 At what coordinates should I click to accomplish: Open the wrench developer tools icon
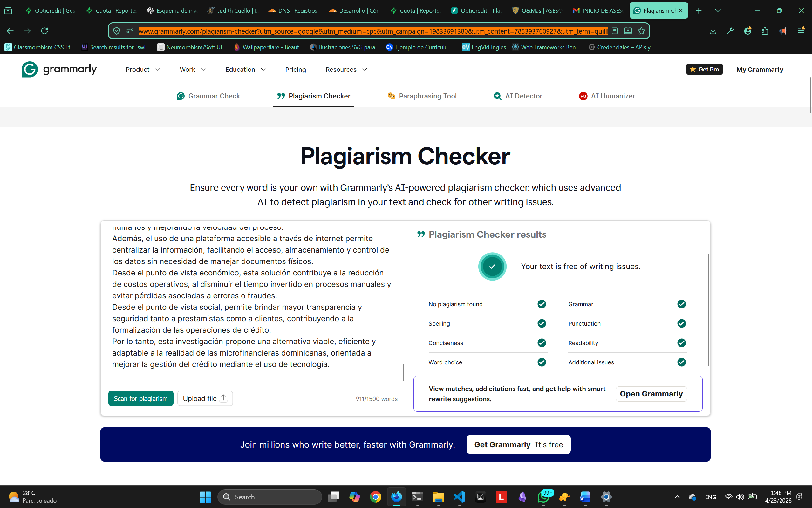pos(730,31)
